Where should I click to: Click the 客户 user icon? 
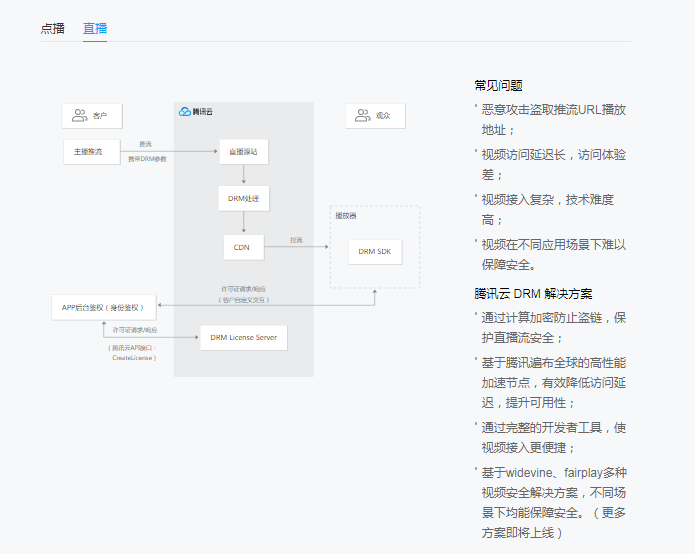point(79,116)
